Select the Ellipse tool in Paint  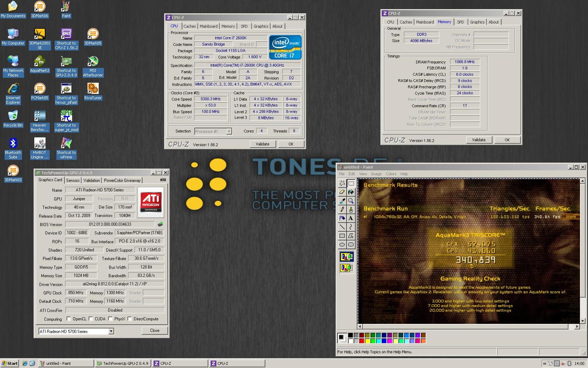[342, 245]
